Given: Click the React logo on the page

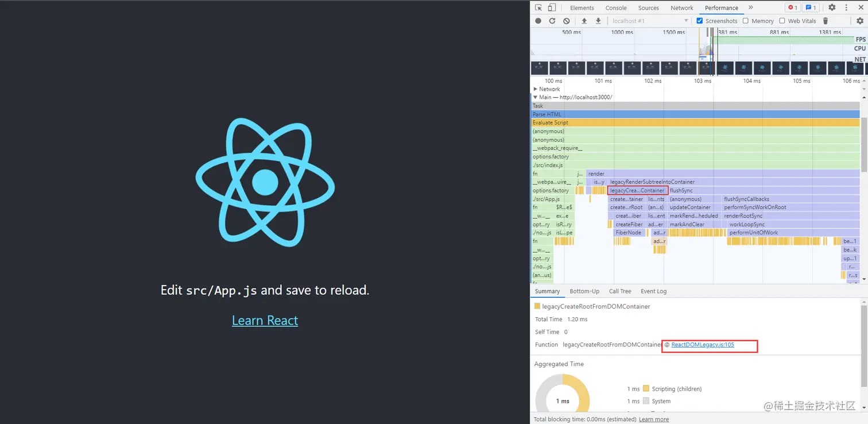Looking at the screenshot, I should pos(265,182).
